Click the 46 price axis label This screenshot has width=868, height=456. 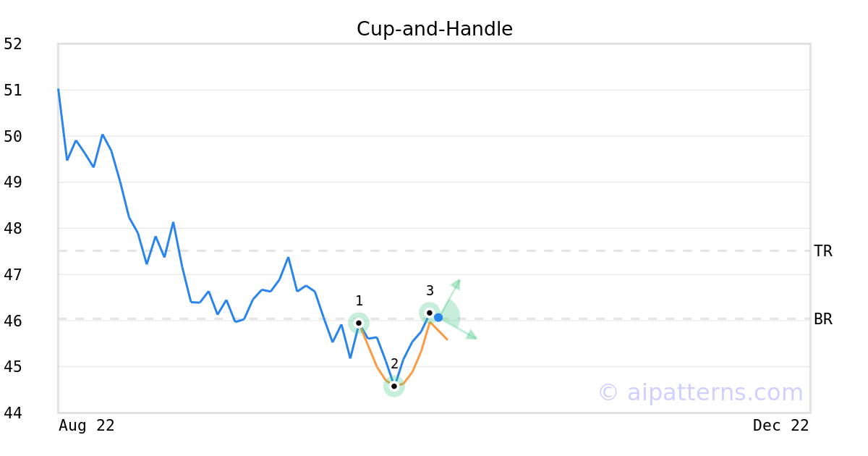point(13,321)
